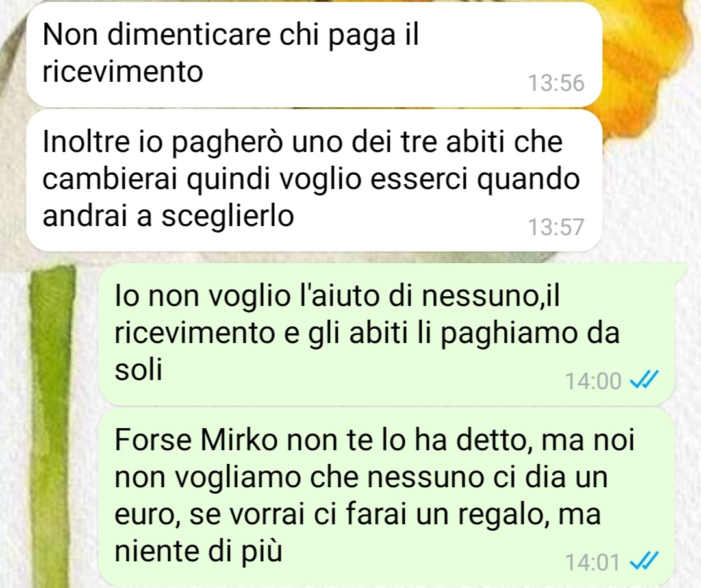Tap the 14:00 timestamp

(593, 381)
